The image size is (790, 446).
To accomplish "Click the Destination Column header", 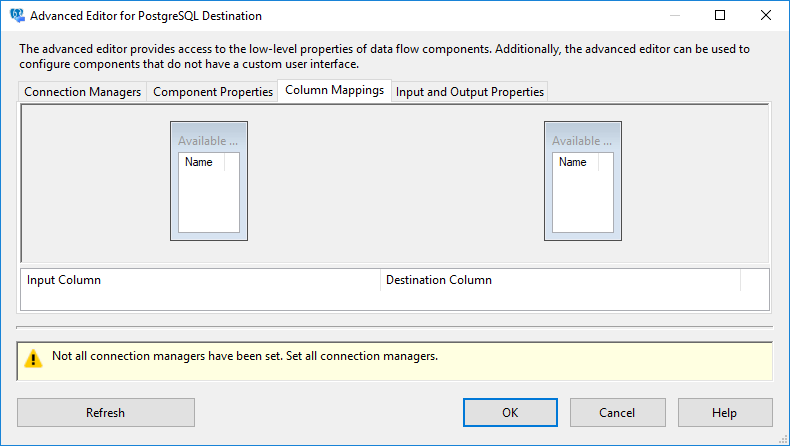I will (560, 280).
